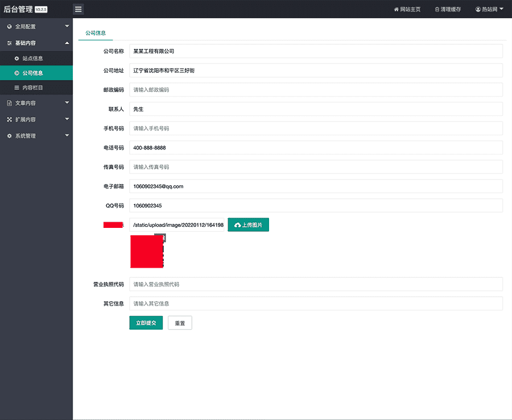
Task: Click the list icon next to 内容栏目
Action: pos(16,88)
